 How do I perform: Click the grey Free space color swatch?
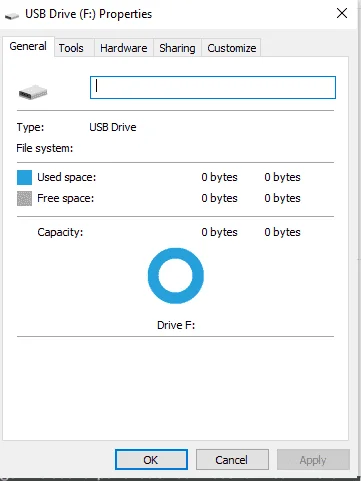coord(24,198)
